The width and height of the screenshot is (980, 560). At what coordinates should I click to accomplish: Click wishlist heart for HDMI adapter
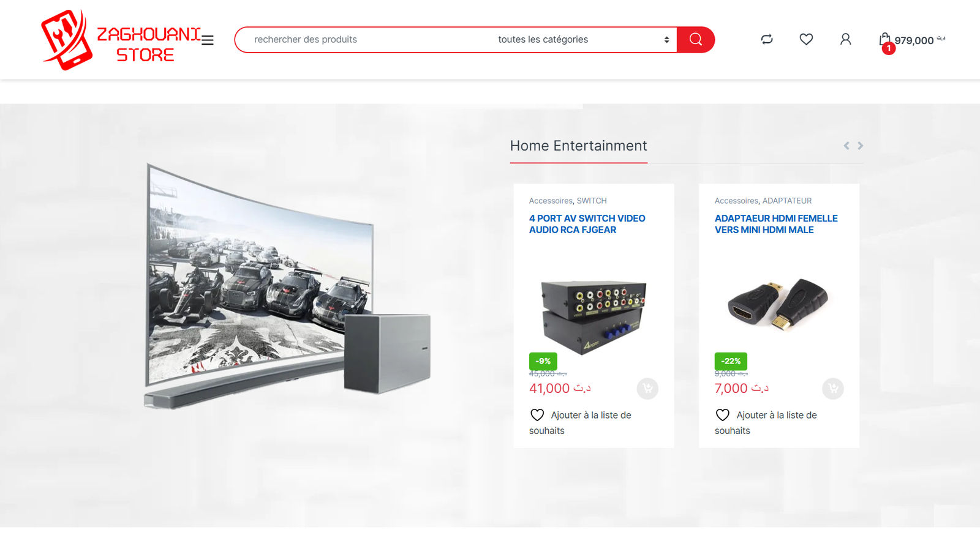point(723,415)
